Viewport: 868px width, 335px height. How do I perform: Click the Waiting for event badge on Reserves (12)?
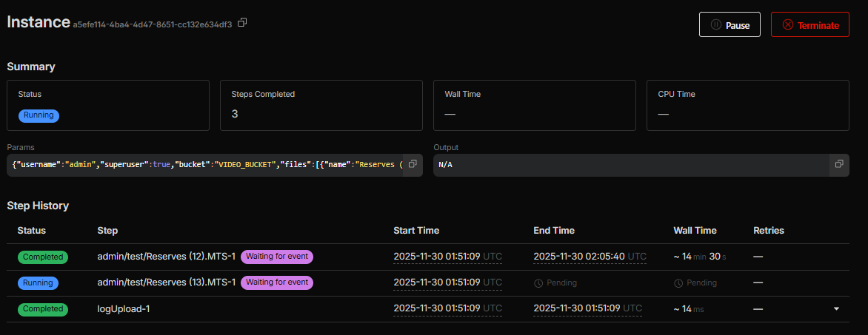[x=277, y=257]
